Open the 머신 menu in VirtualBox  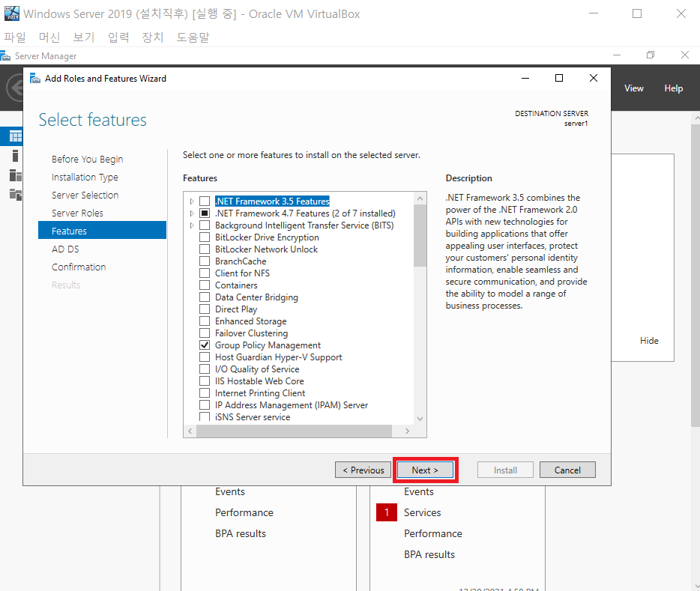[x=49, y=37]
